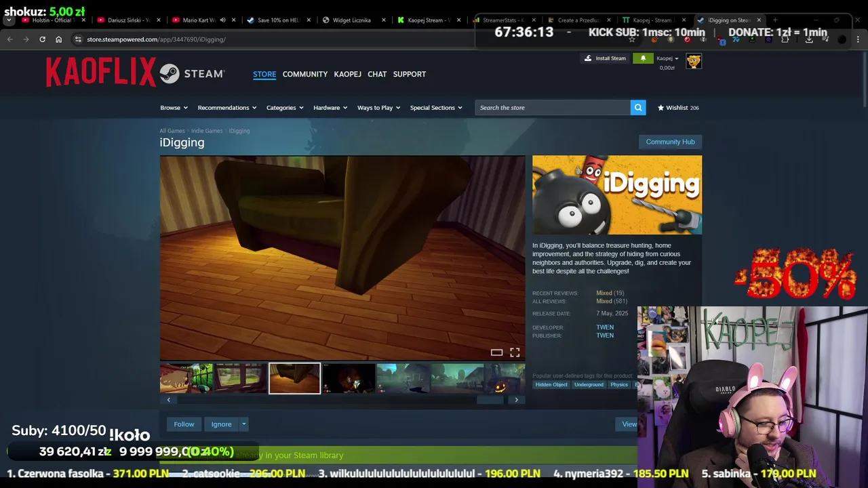Open publisher TWEN link
This screenshot has height=488, width=868.
tap(605, 335)
